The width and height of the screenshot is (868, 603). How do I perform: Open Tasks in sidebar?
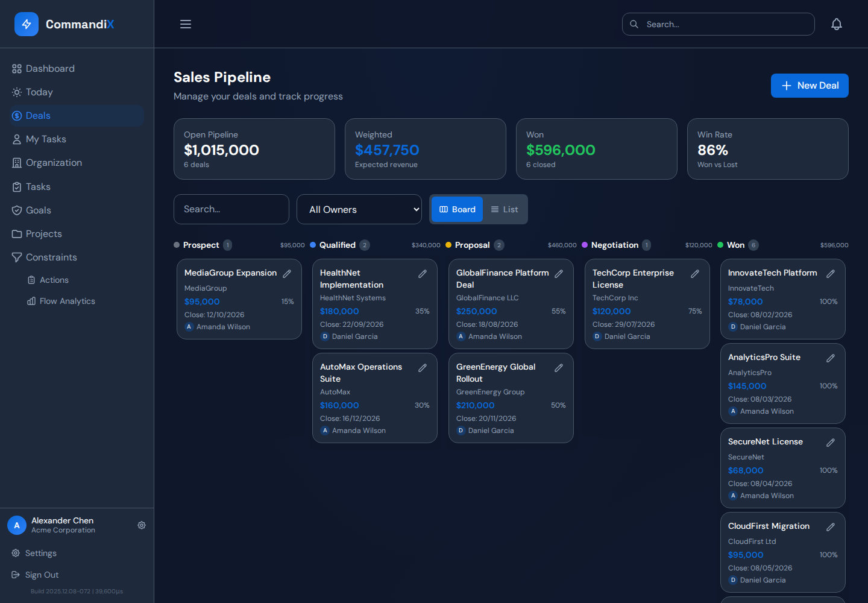(77, 187)
